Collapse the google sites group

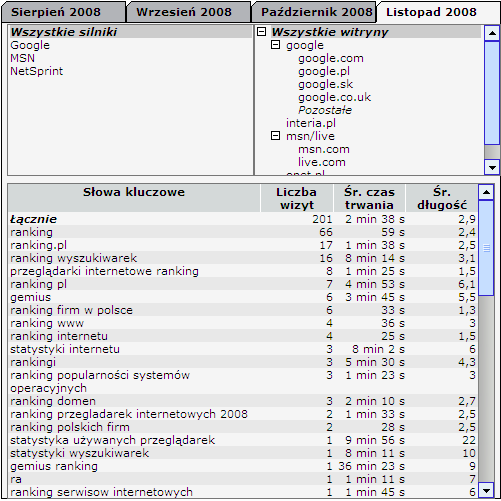coord(275,45)
